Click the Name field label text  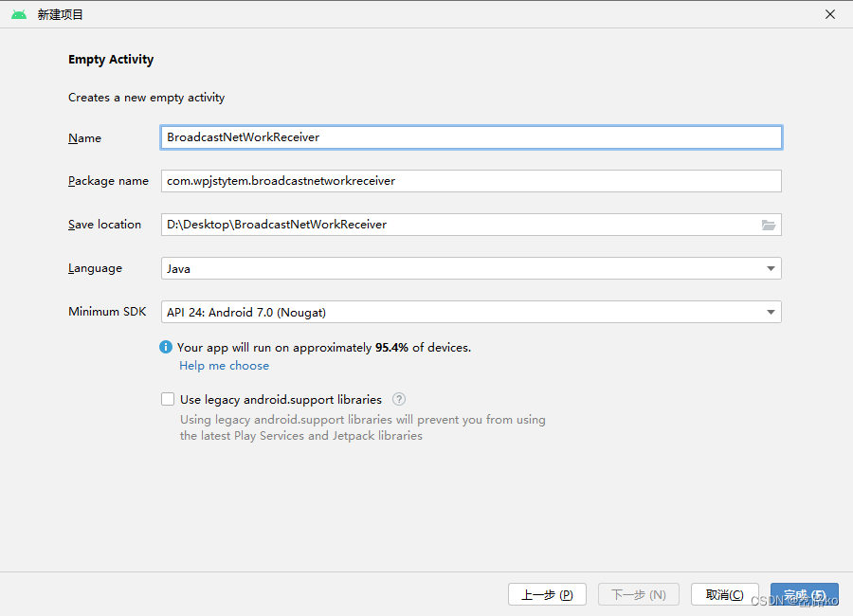click(x=85, y=138)
